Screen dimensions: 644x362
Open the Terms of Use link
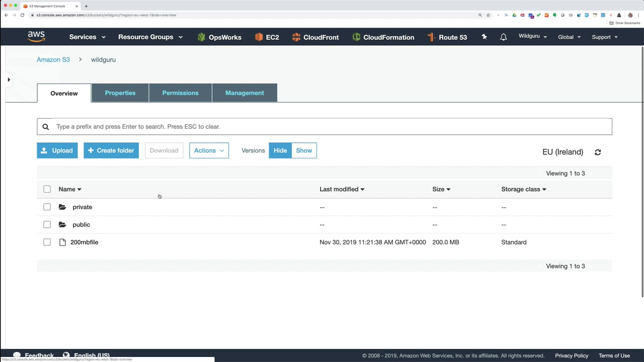(x=614, y=355)
